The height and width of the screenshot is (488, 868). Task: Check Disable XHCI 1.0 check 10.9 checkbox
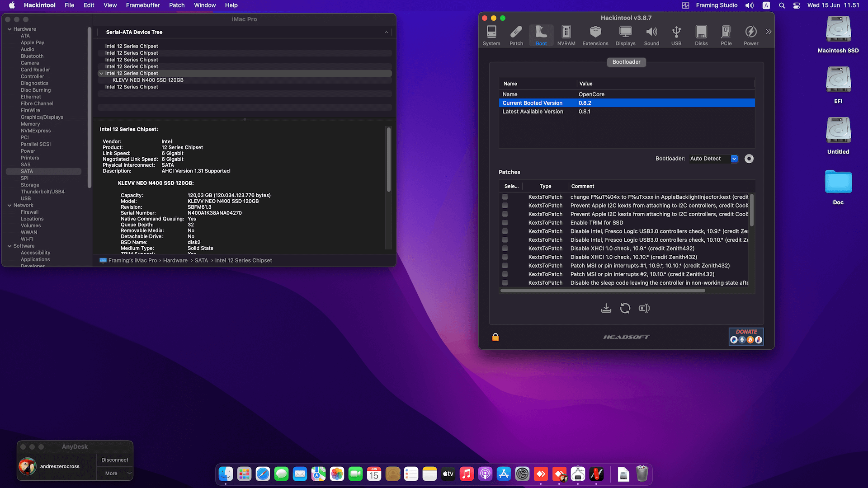point(505,249)
